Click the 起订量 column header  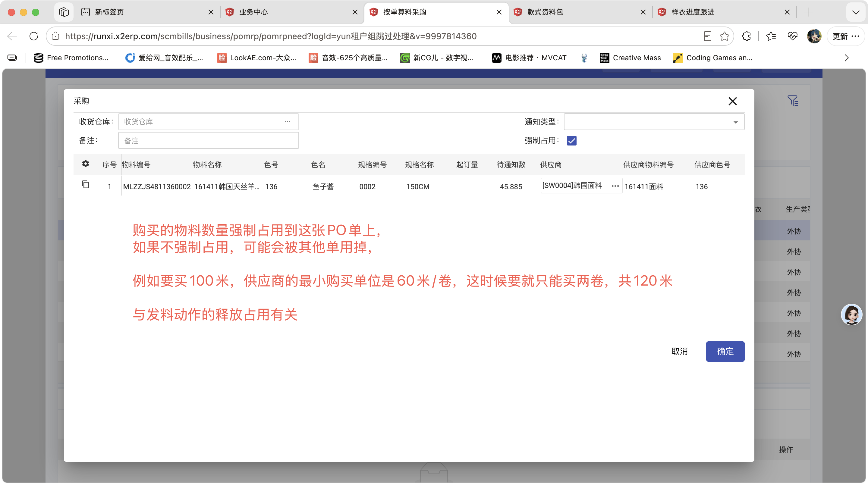[467, 164]
